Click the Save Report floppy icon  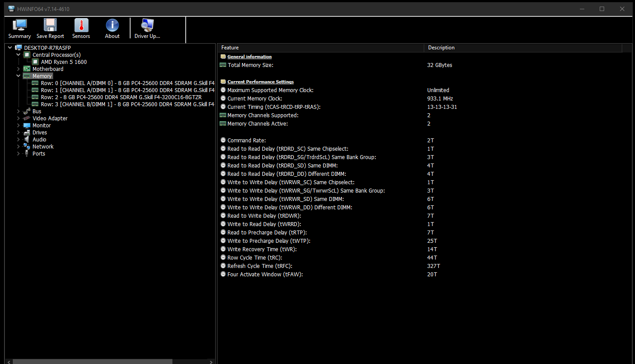(x=50, y=25)
